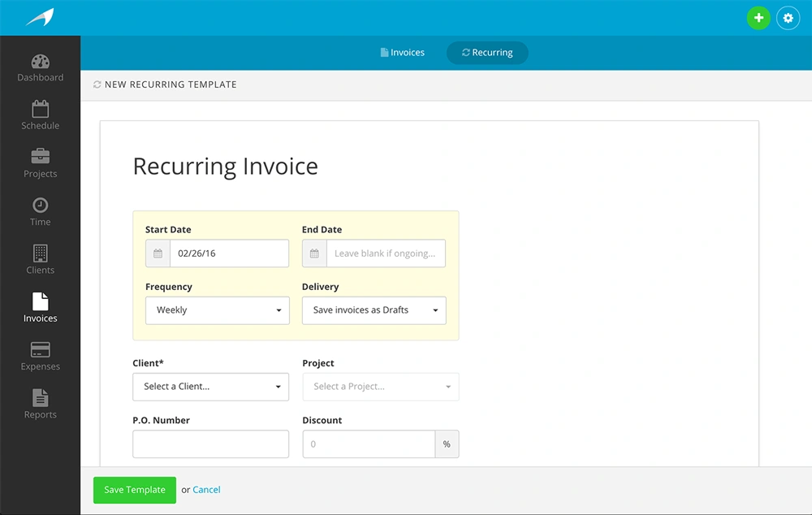Screen dimensions: 812x515
Task: Open the Dashboard from the sidebar
Action: tap(40, 68)
